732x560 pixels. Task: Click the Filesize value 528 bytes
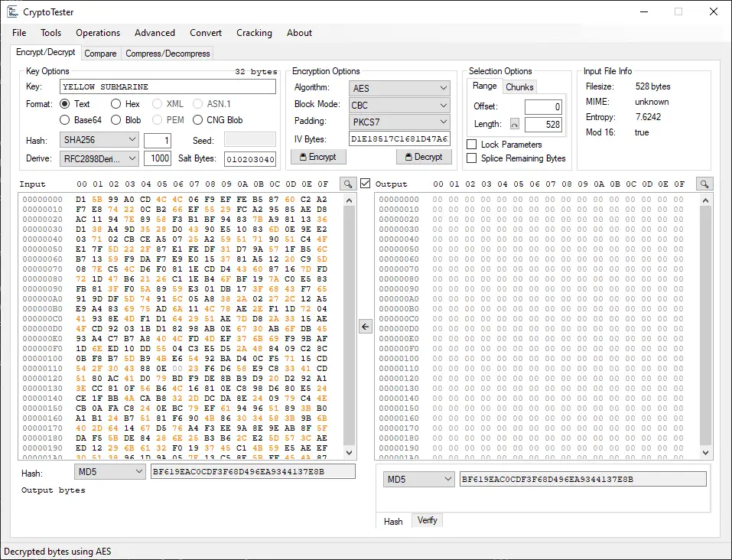[652, 86]
